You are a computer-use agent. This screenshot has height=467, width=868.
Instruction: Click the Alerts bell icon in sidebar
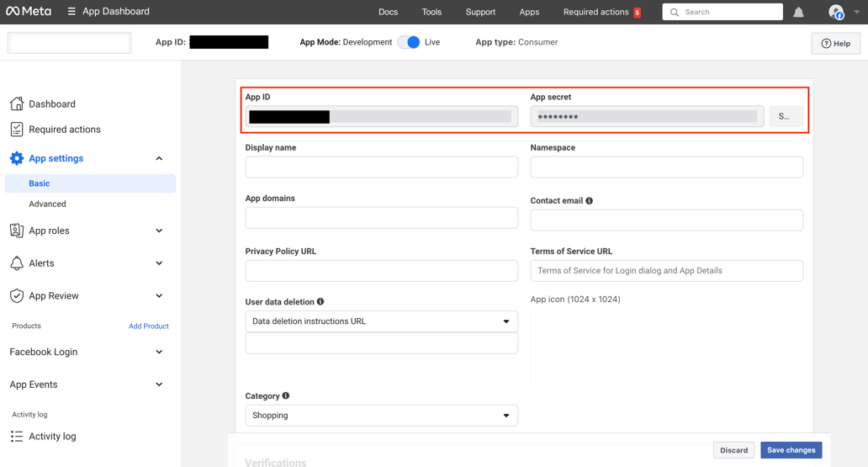tap(17, 263)
